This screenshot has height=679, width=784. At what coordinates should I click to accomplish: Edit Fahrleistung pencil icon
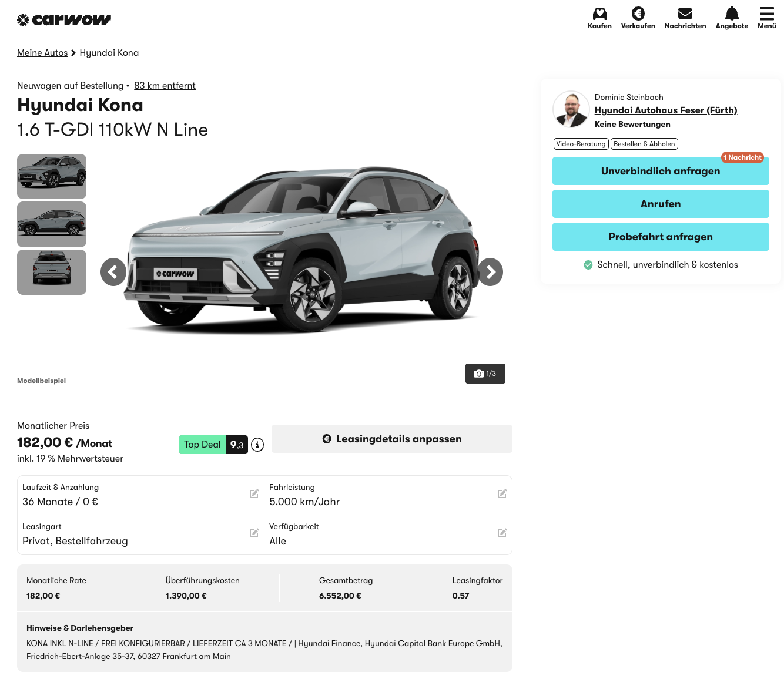click(502, 494)
